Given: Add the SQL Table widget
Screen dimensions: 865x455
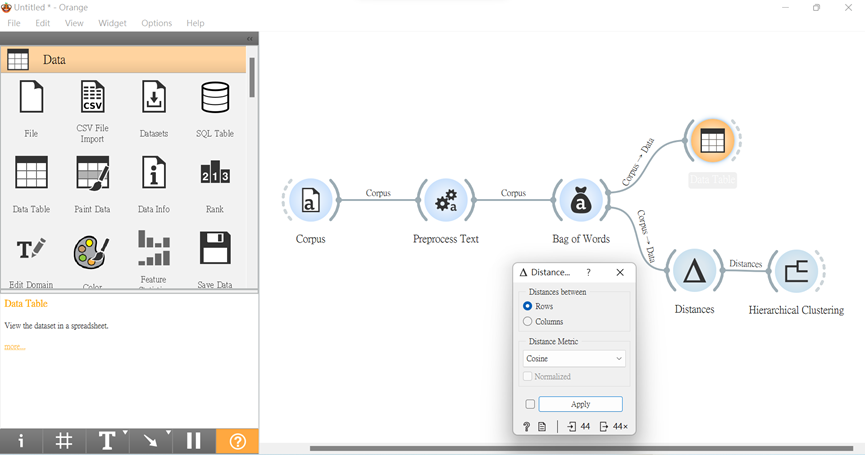Looking at the screenshot, I should coord(215,109).
